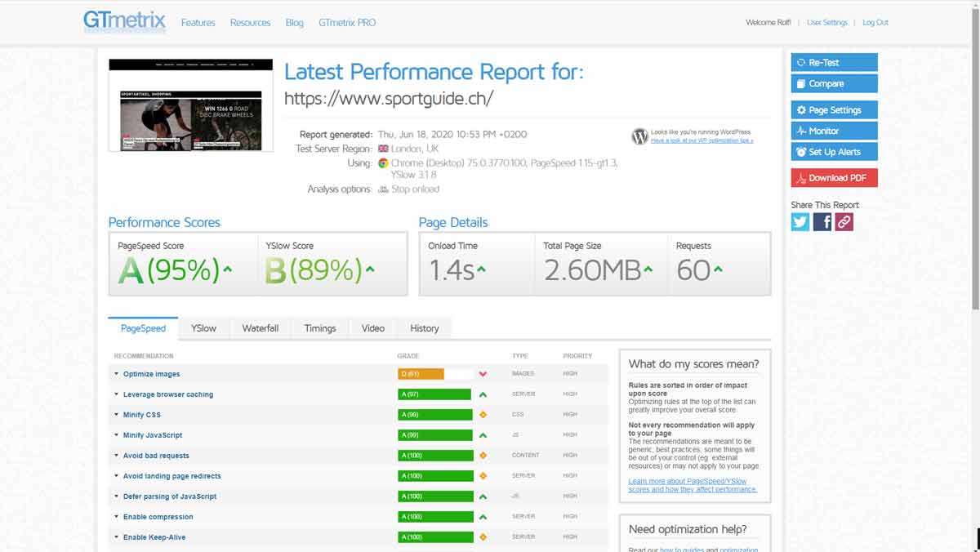Copy report link icon
Image resolution: width=980 pixels, height=552 pixels.
click(844, 221)
